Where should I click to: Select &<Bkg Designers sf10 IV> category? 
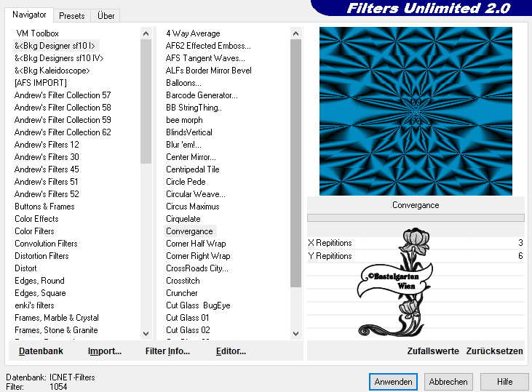[x=59, y=58]
